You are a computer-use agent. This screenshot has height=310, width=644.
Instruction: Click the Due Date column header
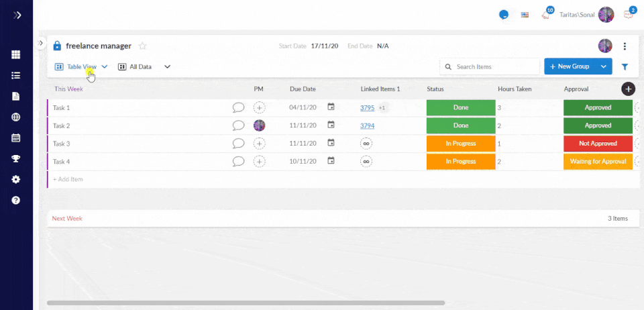[303, 89]
